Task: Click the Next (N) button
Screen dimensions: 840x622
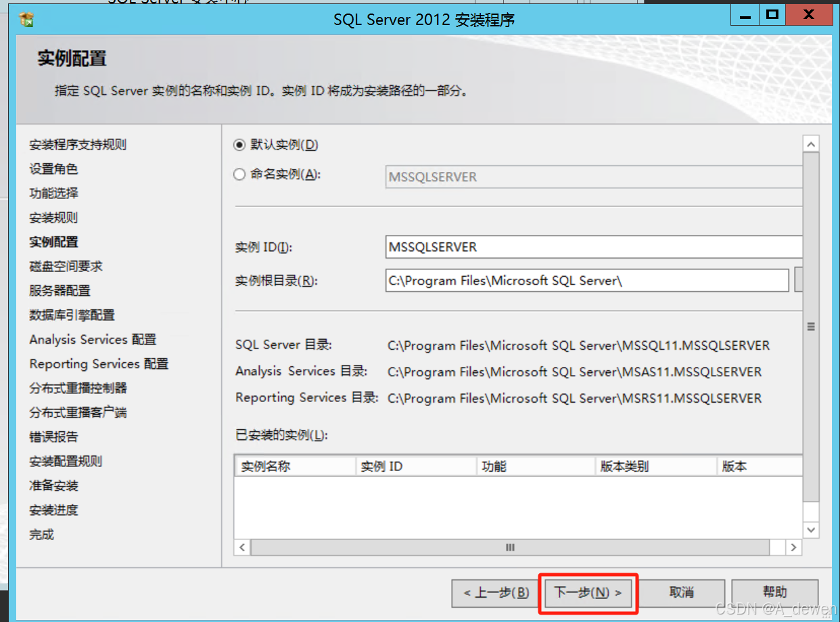Action: 588,593
